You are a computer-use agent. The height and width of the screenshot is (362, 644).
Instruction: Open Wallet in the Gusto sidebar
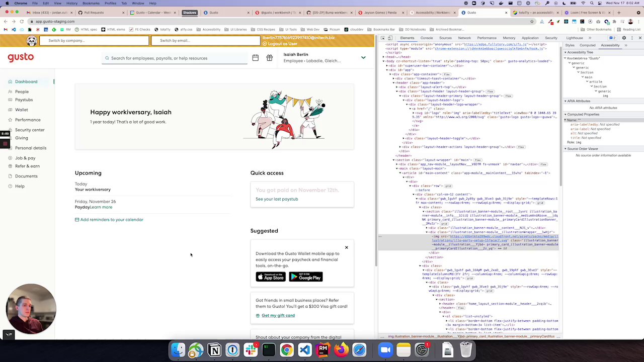click(22, 110)
